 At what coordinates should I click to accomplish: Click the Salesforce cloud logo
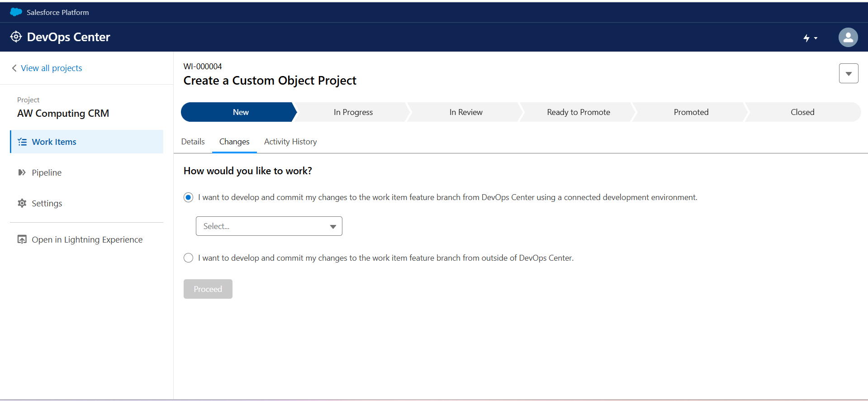point(16,12)
